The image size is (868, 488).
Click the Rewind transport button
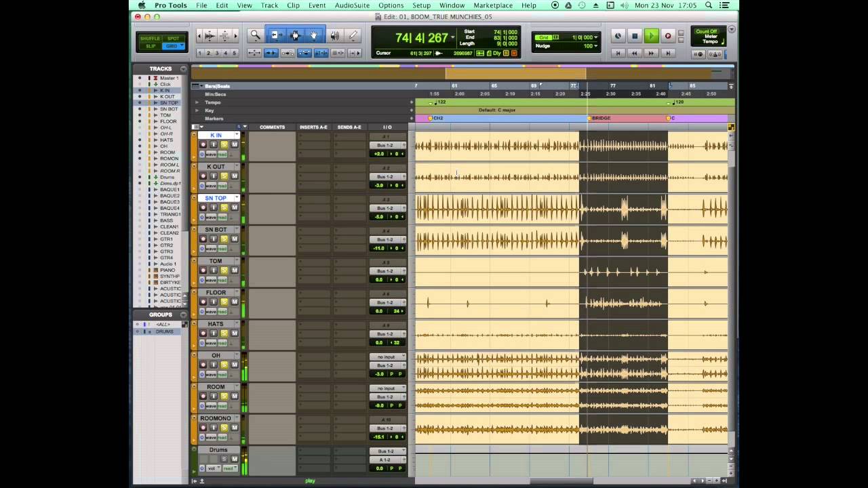(x=635, y=53)
